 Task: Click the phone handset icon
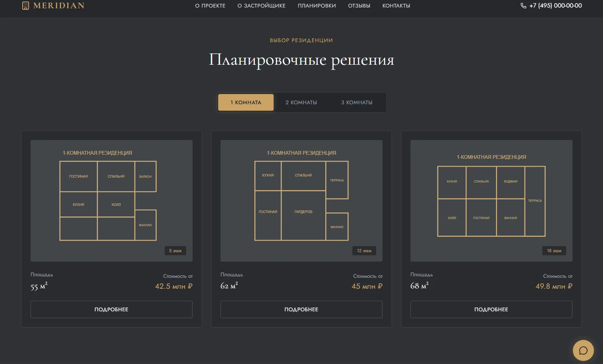pyautogui.click(x=523, y=6)
